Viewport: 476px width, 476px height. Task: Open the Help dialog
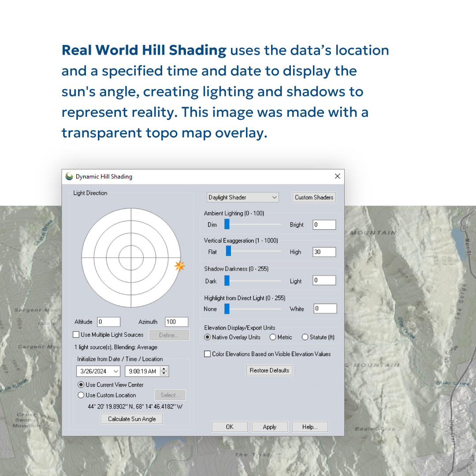click(310, 426)
